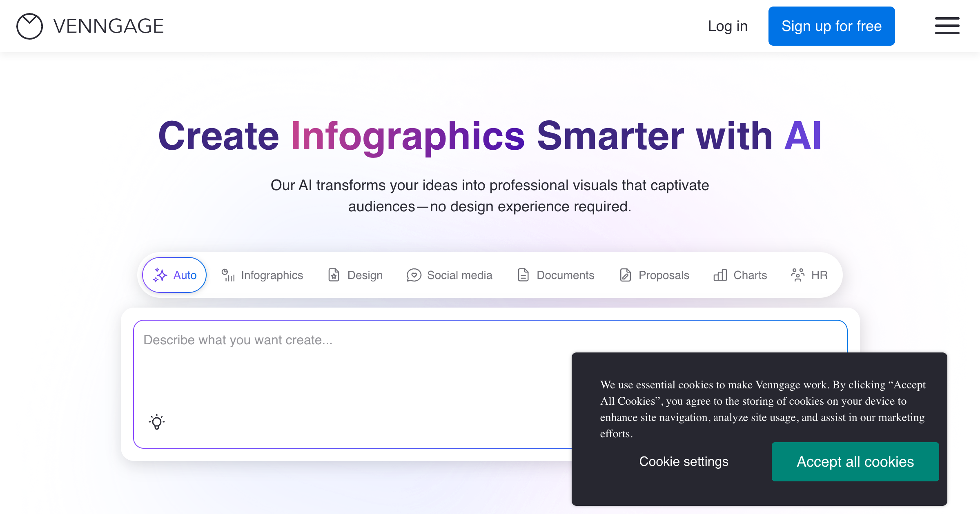Open the hamburger menu
Screen dimensions: 980x514
tap(947, 26)
